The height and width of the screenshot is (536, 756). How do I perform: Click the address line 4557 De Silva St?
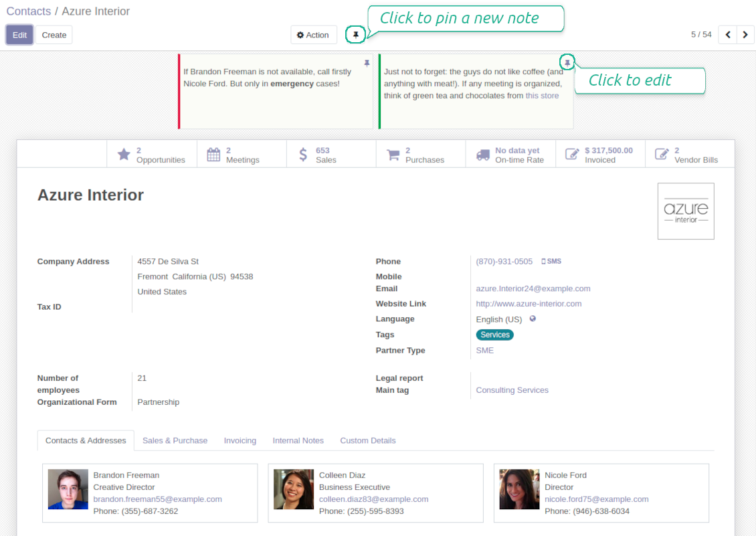168,262
